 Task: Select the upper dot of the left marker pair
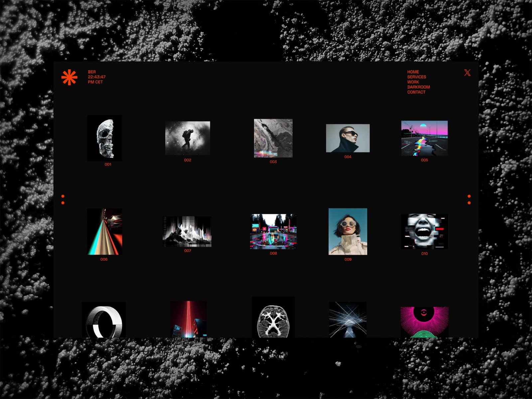63,196
